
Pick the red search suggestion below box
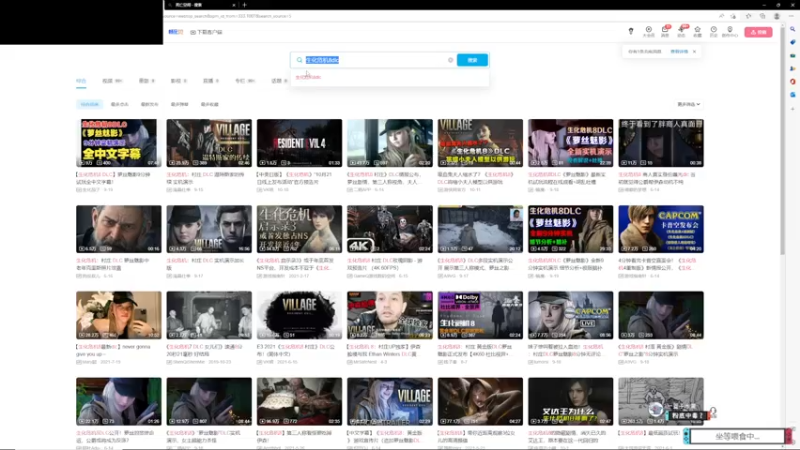308,77
